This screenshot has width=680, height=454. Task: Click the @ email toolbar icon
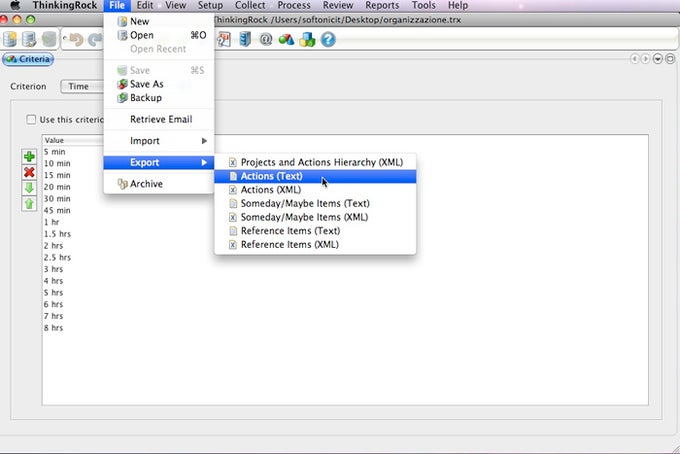(266, 39)
